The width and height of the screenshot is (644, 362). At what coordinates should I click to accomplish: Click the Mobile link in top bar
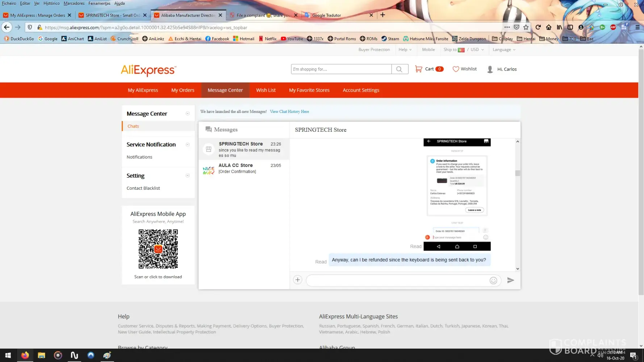click(428, 50)
